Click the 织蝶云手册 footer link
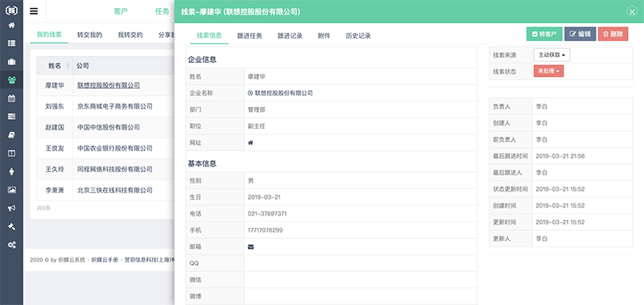Viewport: 644px width, 305px height. pos(105,259)
